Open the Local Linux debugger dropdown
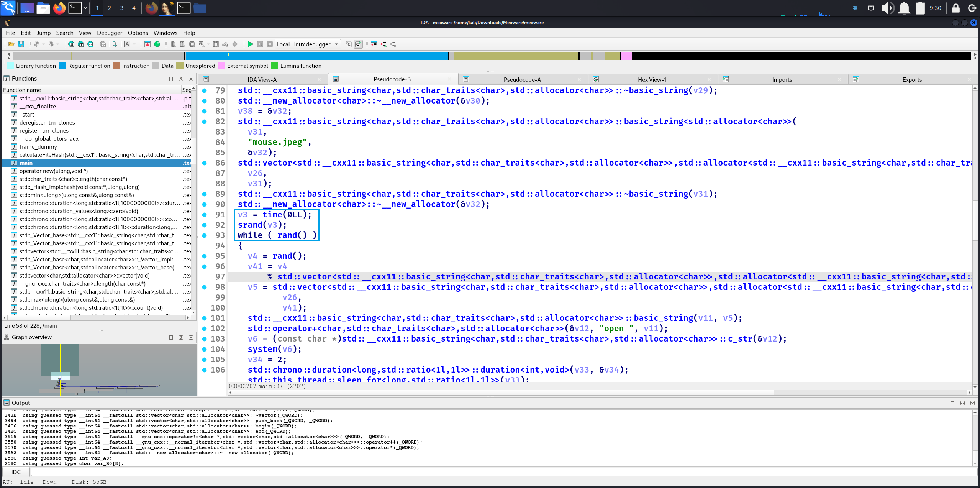The height and width of the screenshot is (488, 980). pyautogui.click(x=307, y=44)
